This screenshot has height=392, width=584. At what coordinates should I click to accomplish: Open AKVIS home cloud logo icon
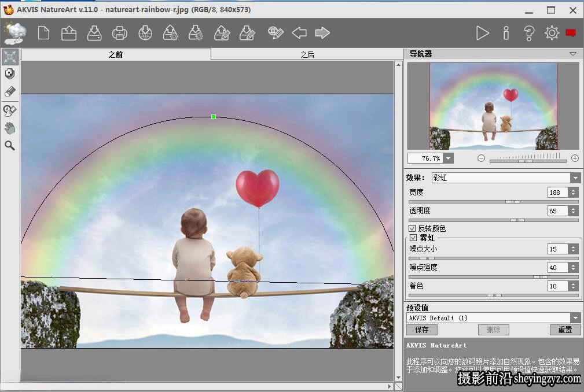(x=15, y=33)
